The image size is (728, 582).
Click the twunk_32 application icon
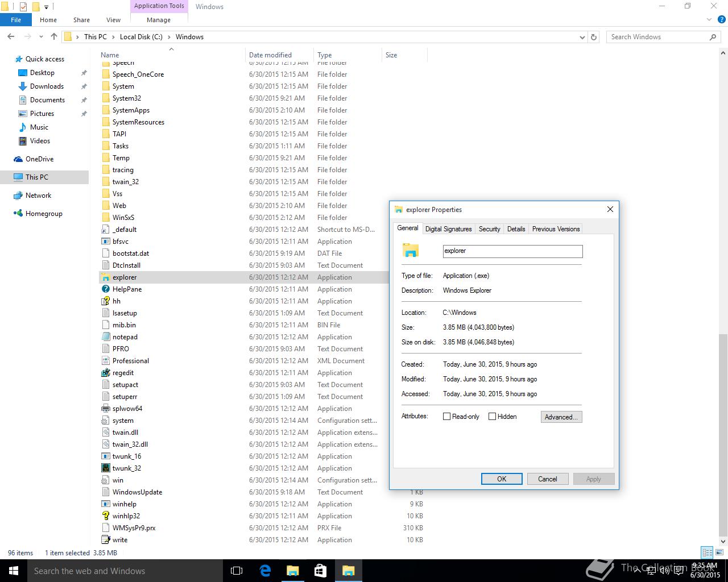pyautogui.click(x=105, y=468)
